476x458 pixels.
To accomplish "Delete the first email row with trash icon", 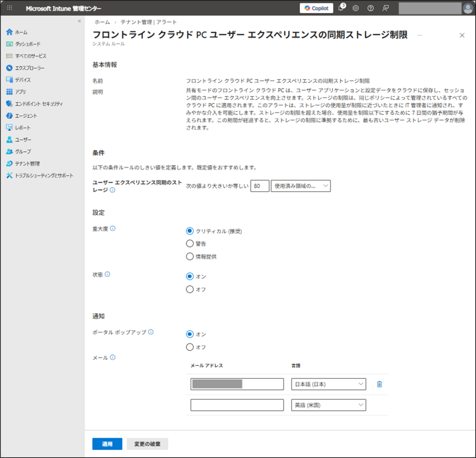I will click(379, 384).
